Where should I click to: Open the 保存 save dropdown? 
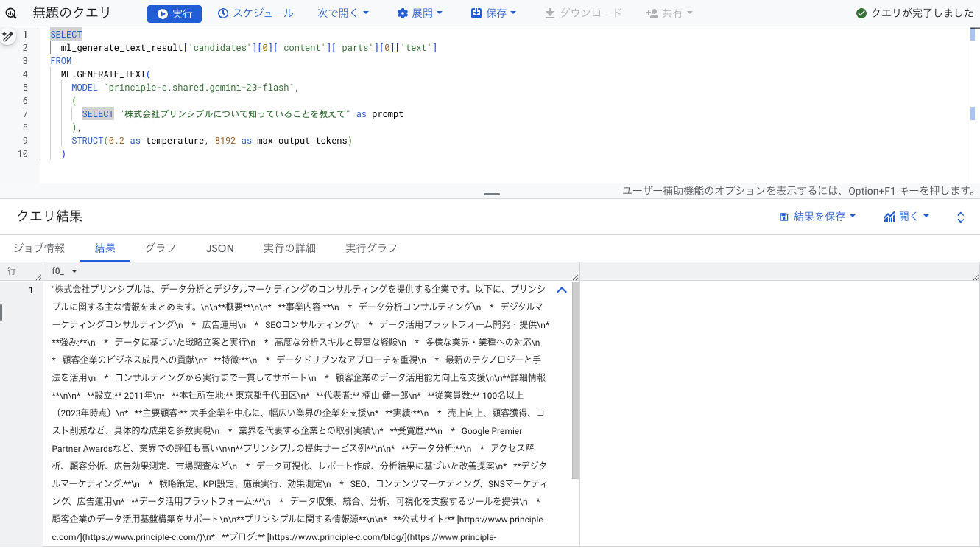coord(493,13)
